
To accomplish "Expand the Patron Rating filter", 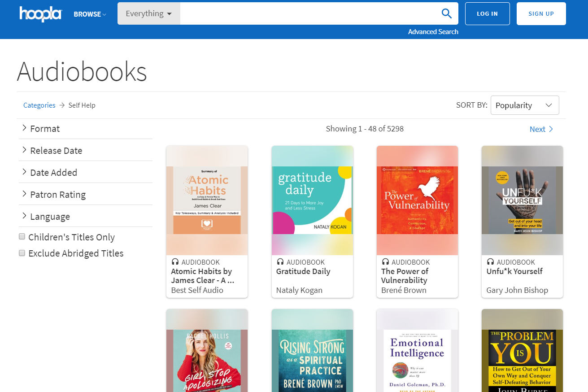I will [57, 195].
